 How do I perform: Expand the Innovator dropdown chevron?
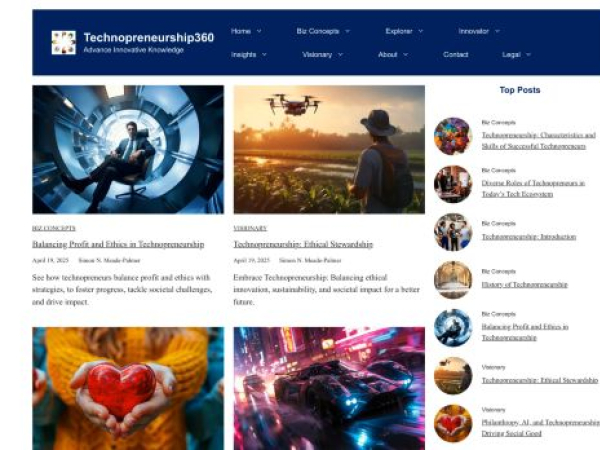coord(497,31)
